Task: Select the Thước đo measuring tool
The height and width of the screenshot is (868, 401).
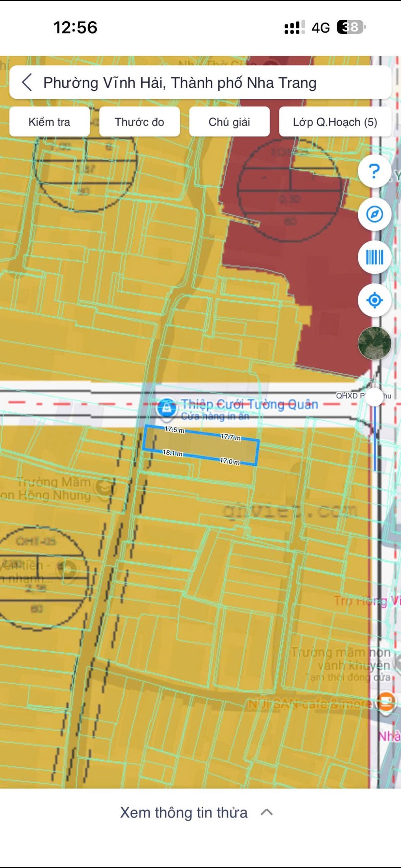Action: (139, 122)
